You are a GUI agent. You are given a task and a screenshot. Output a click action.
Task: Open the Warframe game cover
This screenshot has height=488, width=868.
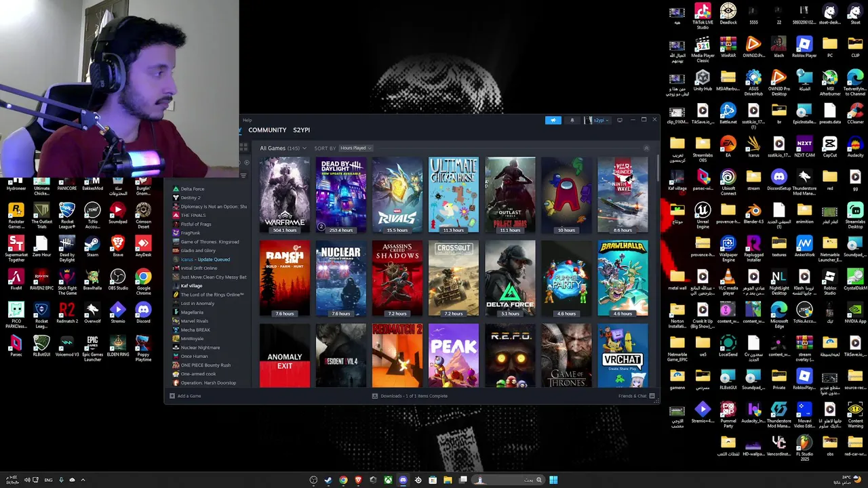coord(284,195)
